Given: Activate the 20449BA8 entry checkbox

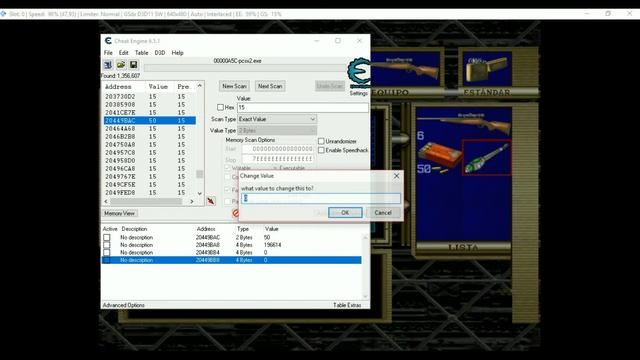Looking at the screenshot, I should [x=107, y=245].
